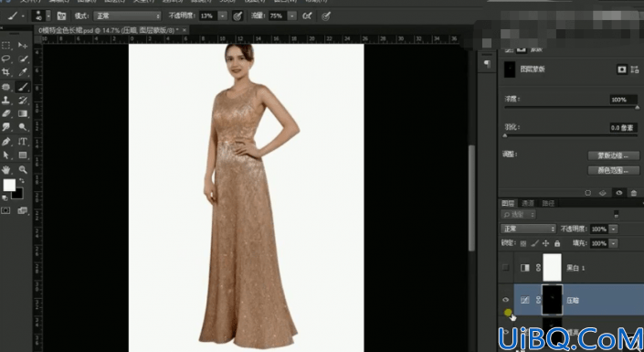
Task: Toggle lock image pixels brush icon
Action: click(534, 243)
